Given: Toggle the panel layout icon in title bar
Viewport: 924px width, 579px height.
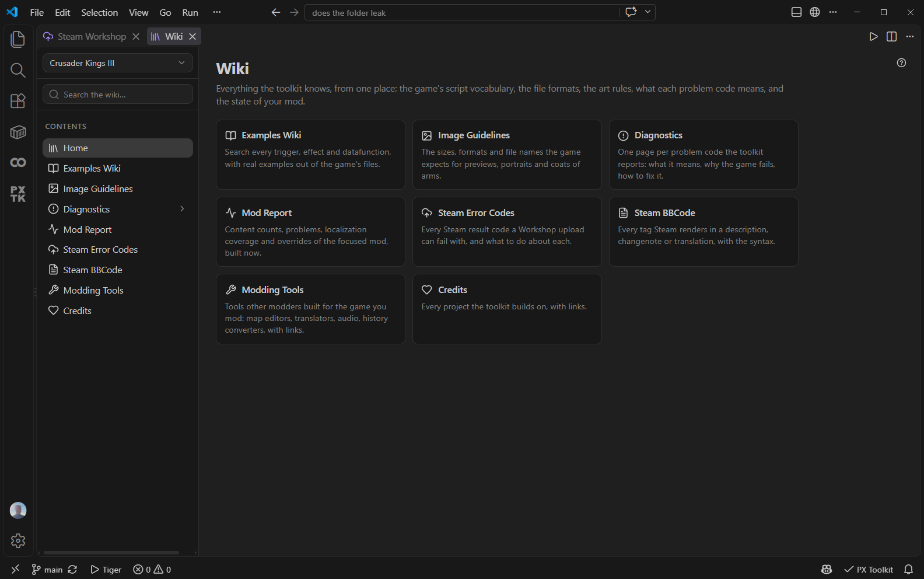Looking at the screenshot, I should click(x=796, y=12).
